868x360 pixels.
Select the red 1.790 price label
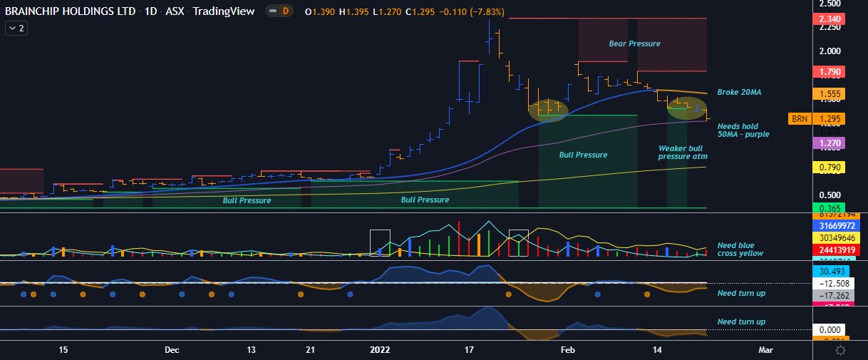tap(829, 72)
